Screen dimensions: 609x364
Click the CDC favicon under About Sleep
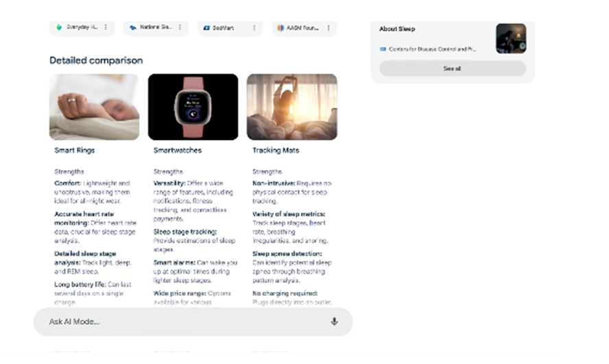[x=383, y=49]
